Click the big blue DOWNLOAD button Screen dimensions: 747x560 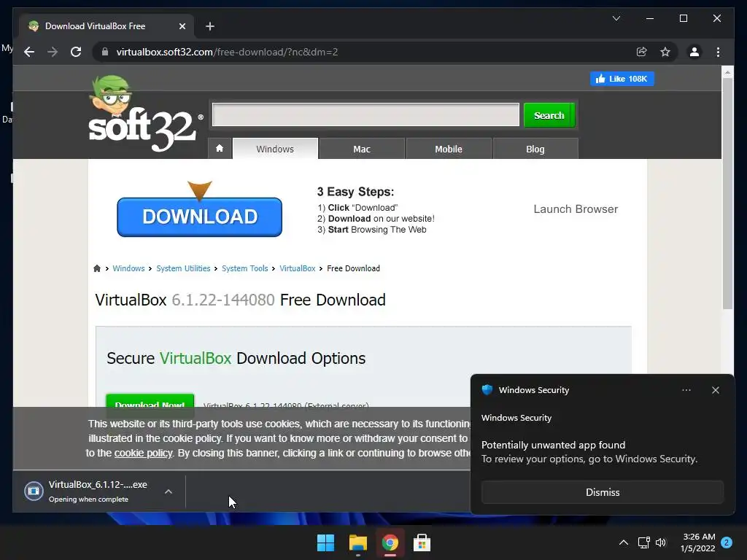[200, 217]
